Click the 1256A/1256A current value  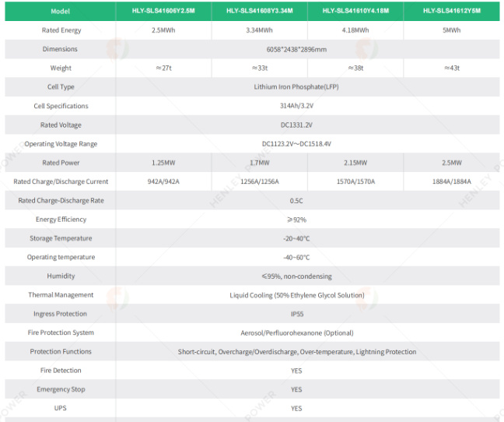tap(260, 181)
